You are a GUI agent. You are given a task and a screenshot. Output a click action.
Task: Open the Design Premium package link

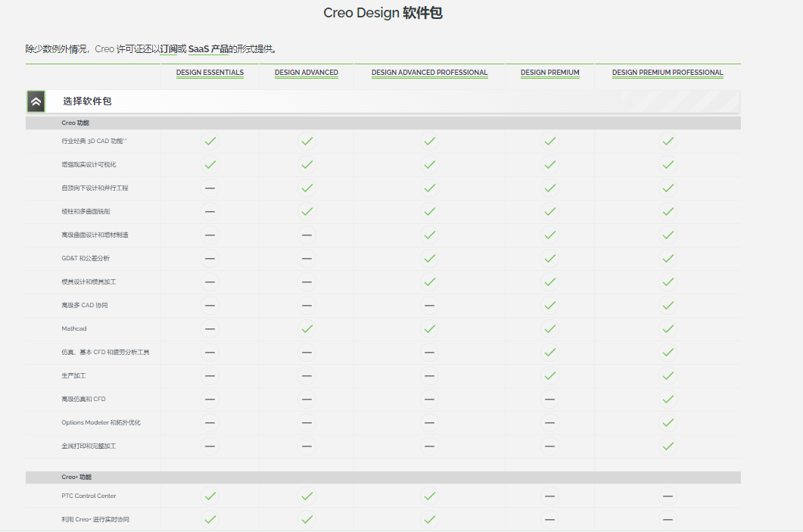(x=550, y=73)
